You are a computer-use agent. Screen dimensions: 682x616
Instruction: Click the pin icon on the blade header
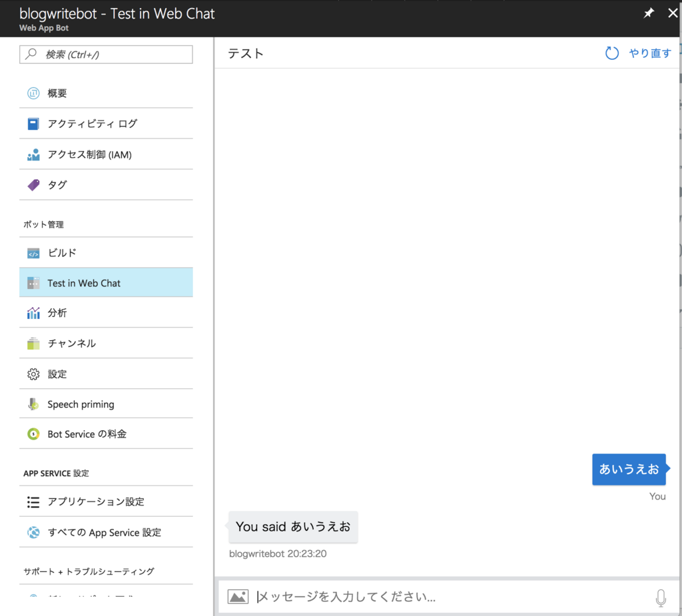tap(648, 13)
